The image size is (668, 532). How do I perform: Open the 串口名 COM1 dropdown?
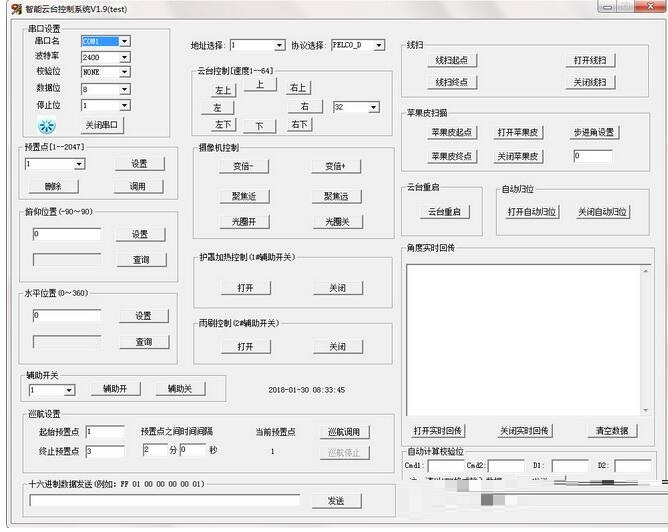coord(124,42)
